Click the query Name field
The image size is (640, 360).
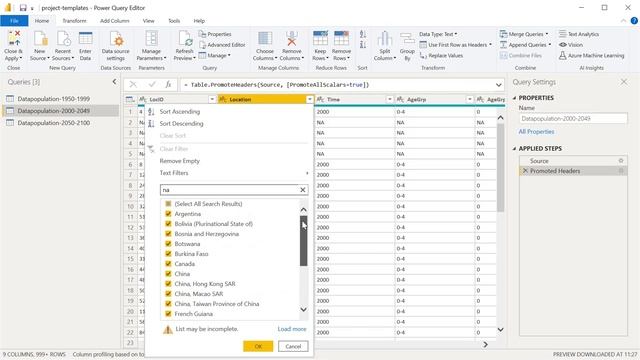click(573, 118)
